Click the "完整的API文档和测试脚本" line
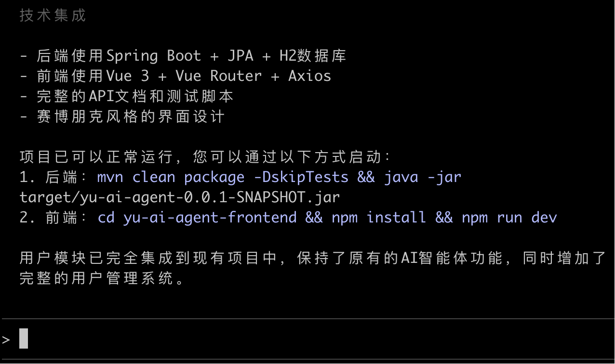Viewport: 615px width, 364px height. pos(135,96)
